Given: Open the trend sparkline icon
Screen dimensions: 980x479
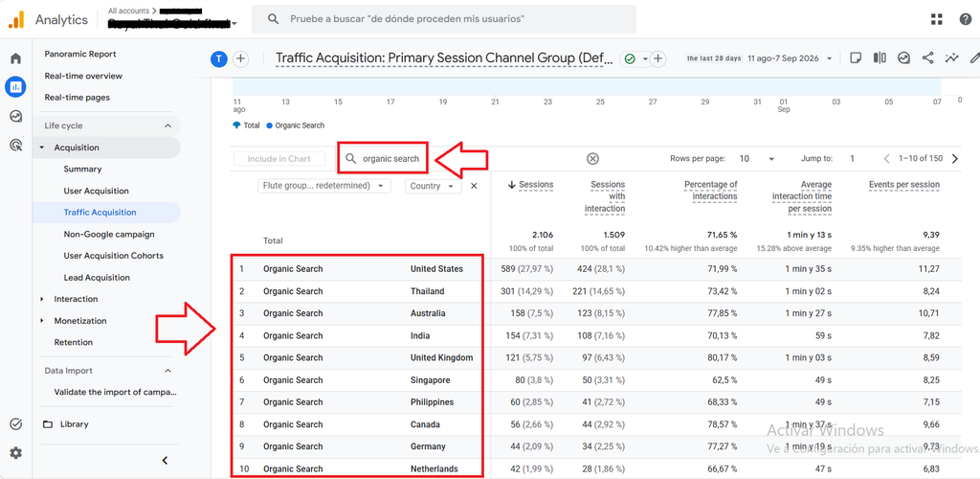Looking at the screenshot, I should pos(952,58).
